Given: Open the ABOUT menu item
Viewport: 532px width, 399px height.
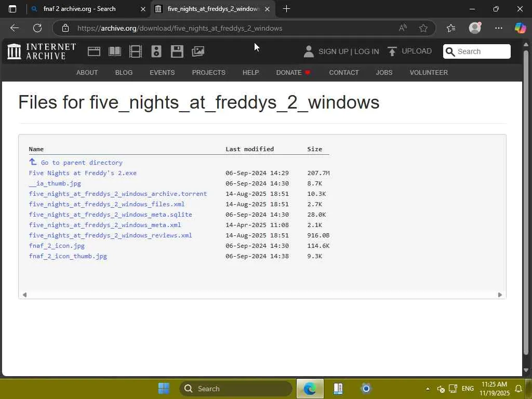Looking at the screenshot, I should point(87,73).
